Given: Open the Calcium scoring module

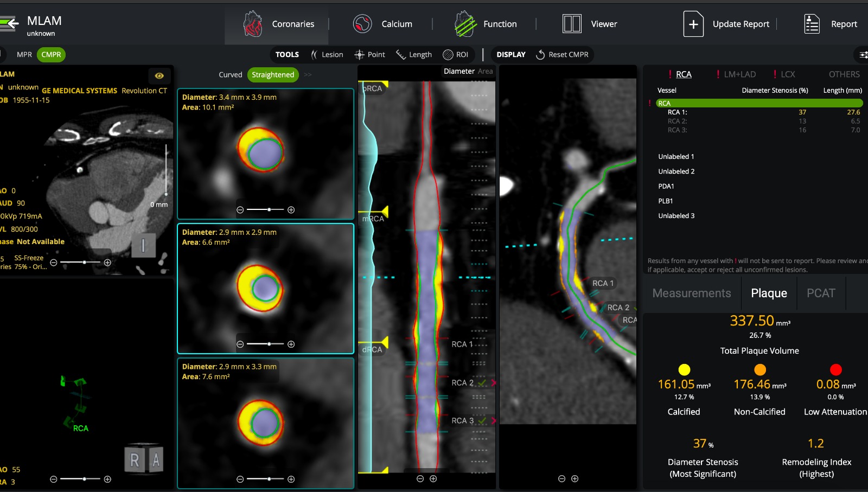Looking at the screenshot, I should 382,24.
